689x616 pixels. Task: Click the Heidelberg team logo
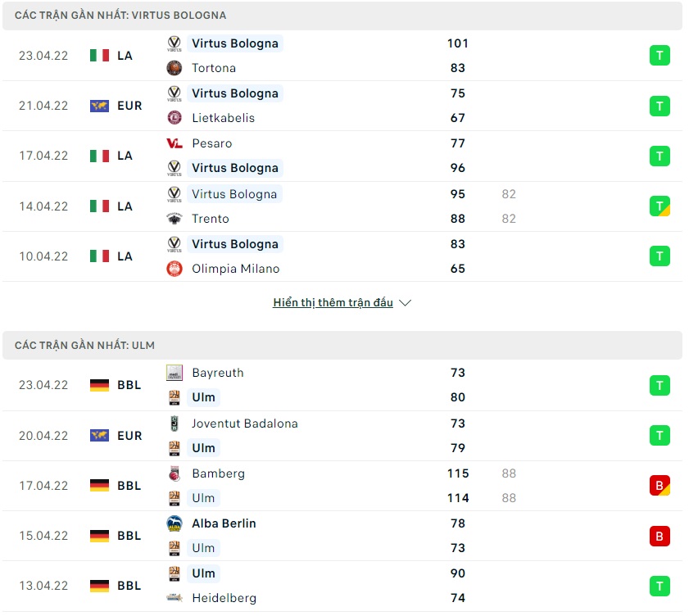tap(174, 598)
